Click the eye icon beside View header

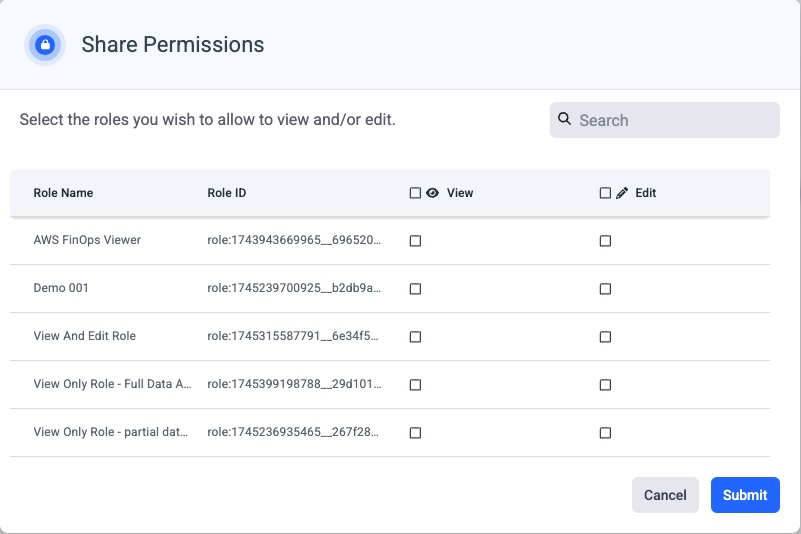coord(433,193)
